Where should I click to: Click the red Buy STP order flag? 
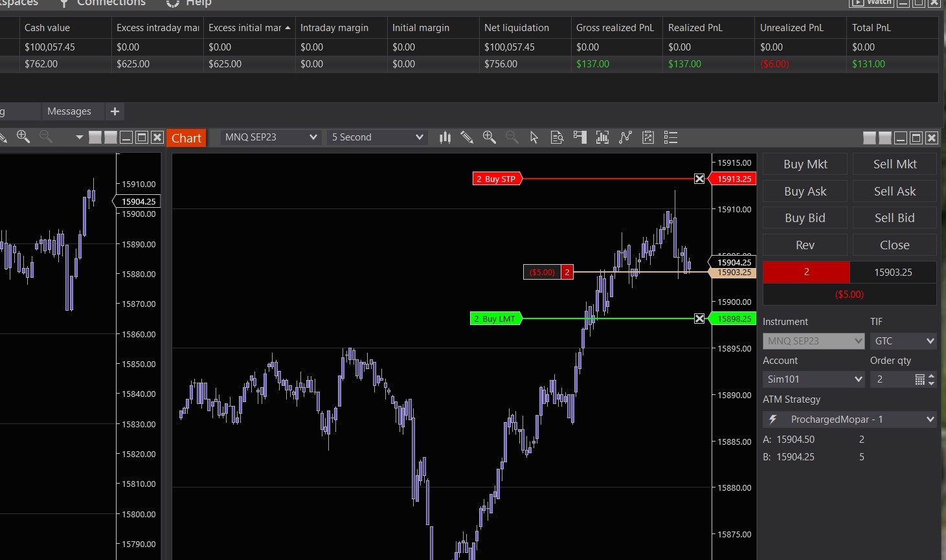point(497,179)
